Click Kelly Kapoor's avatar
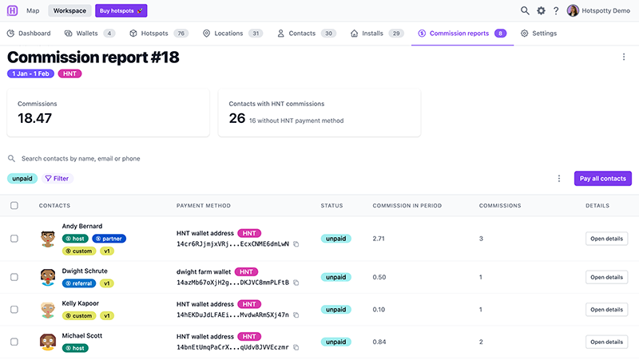 48,310
